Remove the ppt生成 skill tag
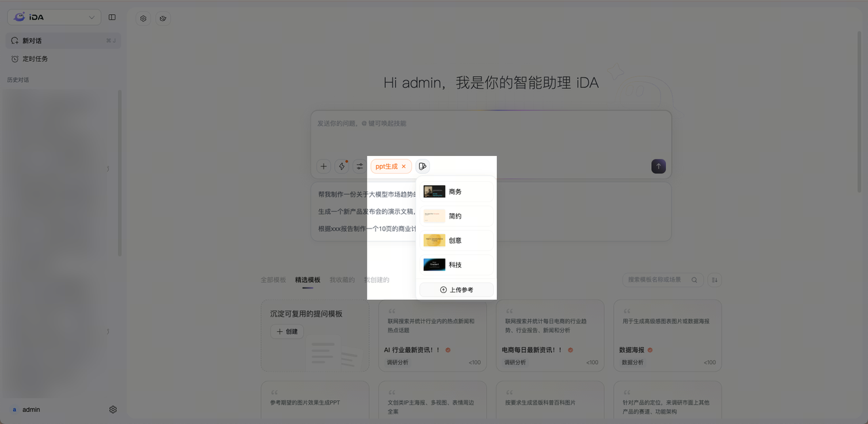 (x=403, y=166)
